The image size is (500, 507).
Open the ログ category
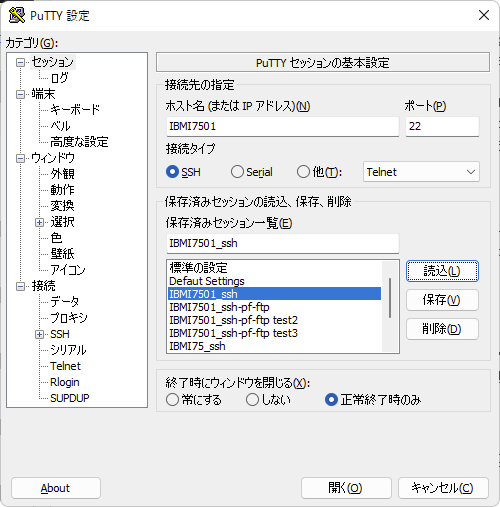pos(59,78)
